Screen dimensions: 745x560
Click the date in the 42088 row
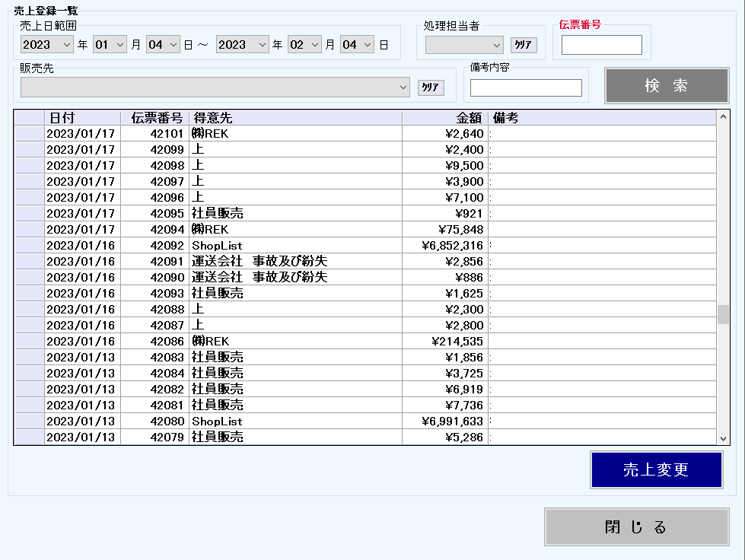coord(81,309)
